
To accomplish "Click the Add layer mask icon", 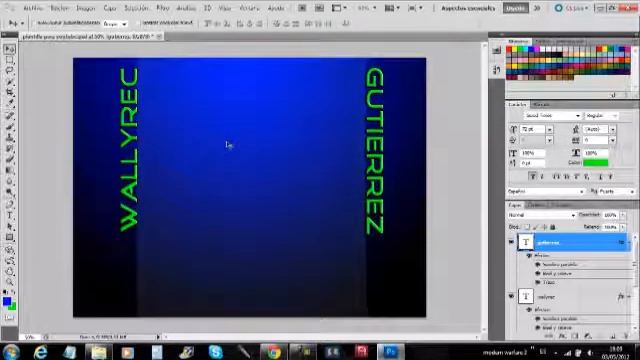I will coord(575,336).
